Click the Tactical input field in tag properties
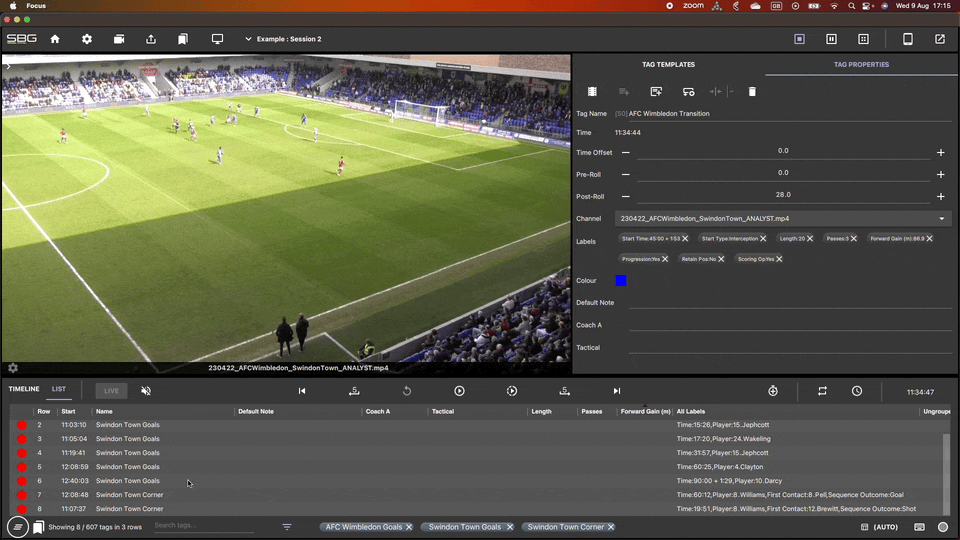The height and width of the screenshot is (540, 960). [790, 347]
